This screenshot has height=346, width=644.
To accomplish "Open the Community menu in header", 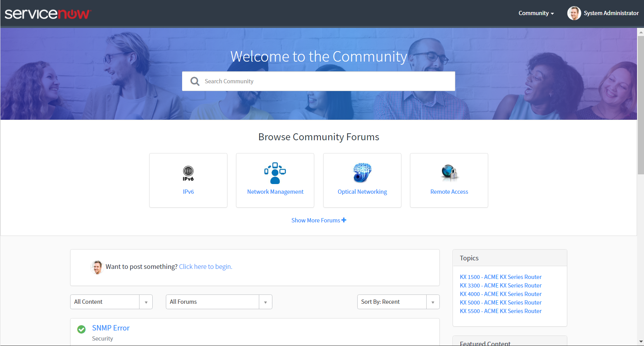I will tap(536, 13).
